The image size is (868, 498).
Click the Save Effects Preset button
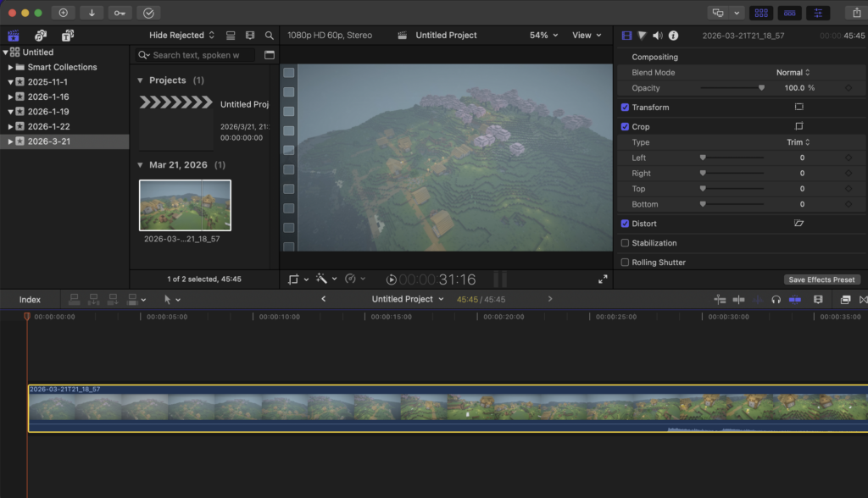[x=821, y=279]
